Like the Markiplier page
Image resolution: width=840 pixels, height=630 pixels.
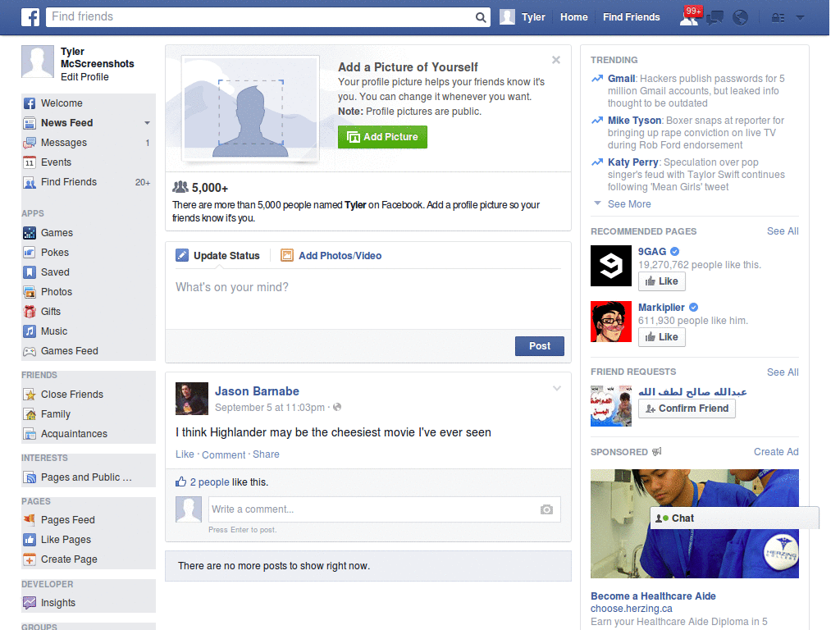tap(662, 337)
